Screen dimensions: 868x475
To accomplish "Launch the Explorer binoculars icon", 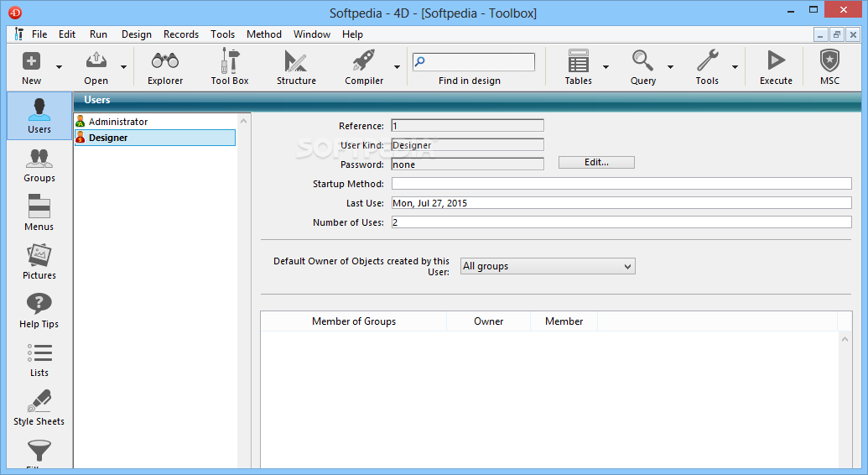I will pos(165,61).
